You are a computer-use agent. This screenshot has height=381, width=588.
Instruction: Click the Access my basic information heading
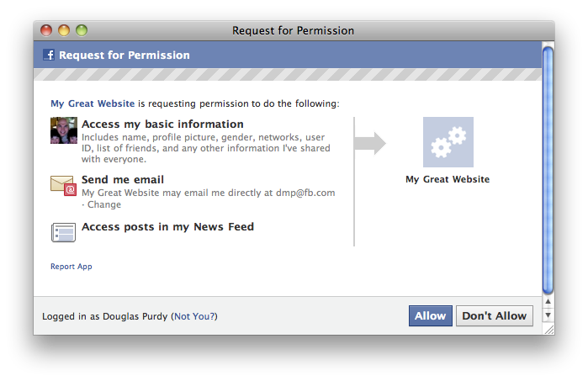[162, 124]
